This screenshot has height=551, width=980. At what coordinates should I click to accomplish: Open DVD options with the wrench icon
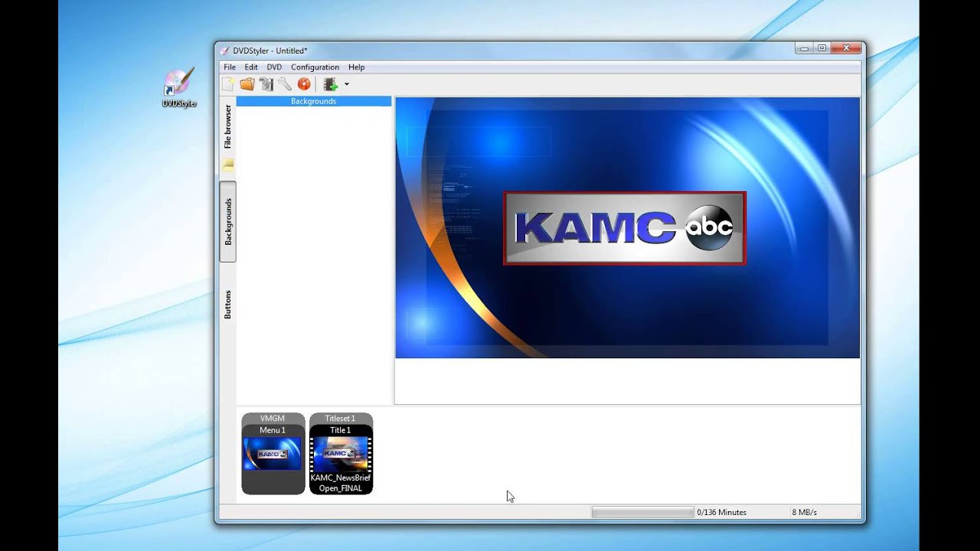pyautogui.click(x=285, y=84)
